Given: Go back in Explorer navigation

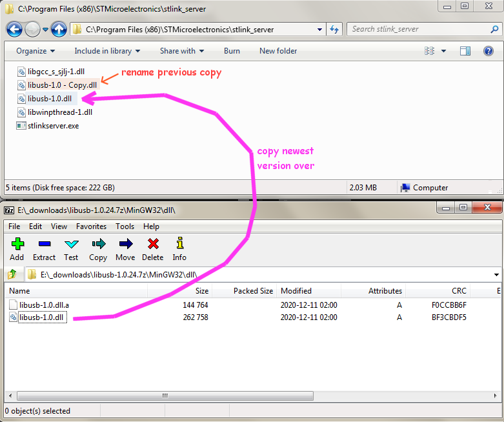Looking at the screenshot, I should [14, 30].
